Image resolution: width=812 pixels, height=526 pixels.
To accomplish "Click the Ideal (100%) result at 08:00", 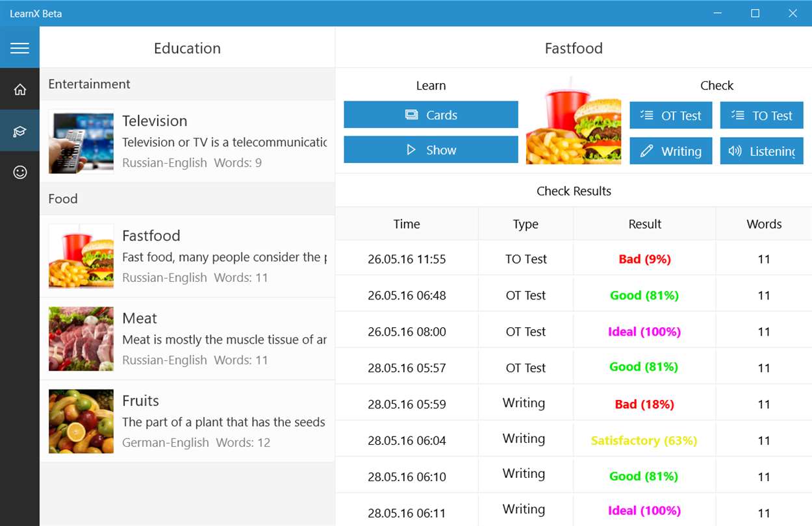I will (644, 331).
